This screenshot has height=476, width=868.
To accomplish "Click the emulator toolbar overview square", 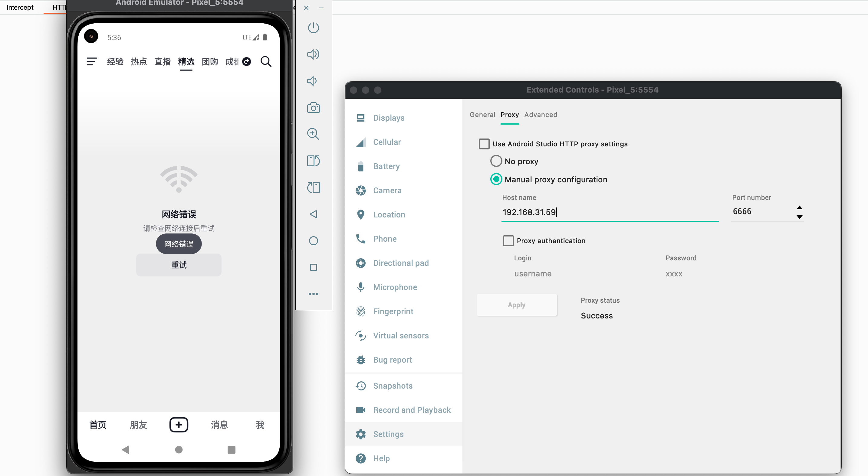I will pyautogui.click(x=313, y=267).
